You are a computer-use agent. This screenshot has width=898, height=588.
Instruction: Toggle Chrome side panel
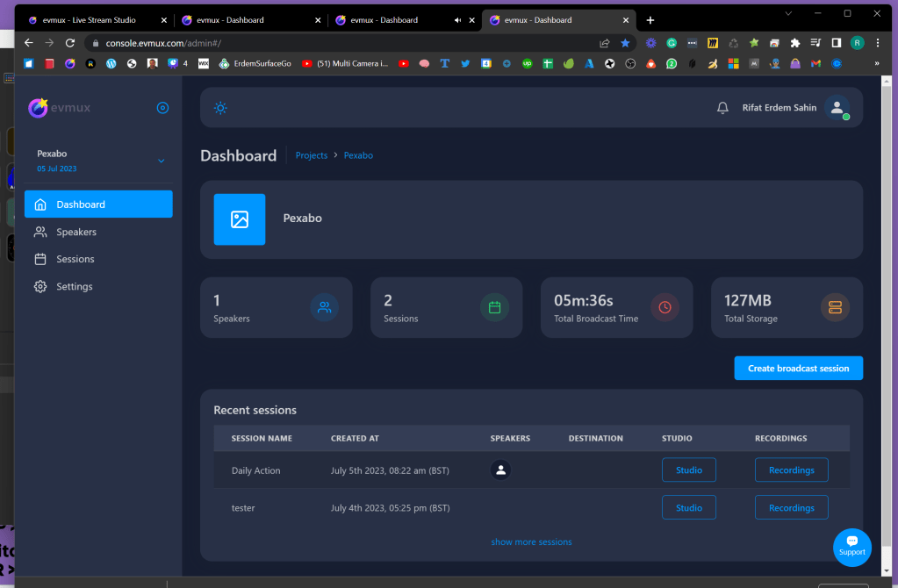pos(837,43)
